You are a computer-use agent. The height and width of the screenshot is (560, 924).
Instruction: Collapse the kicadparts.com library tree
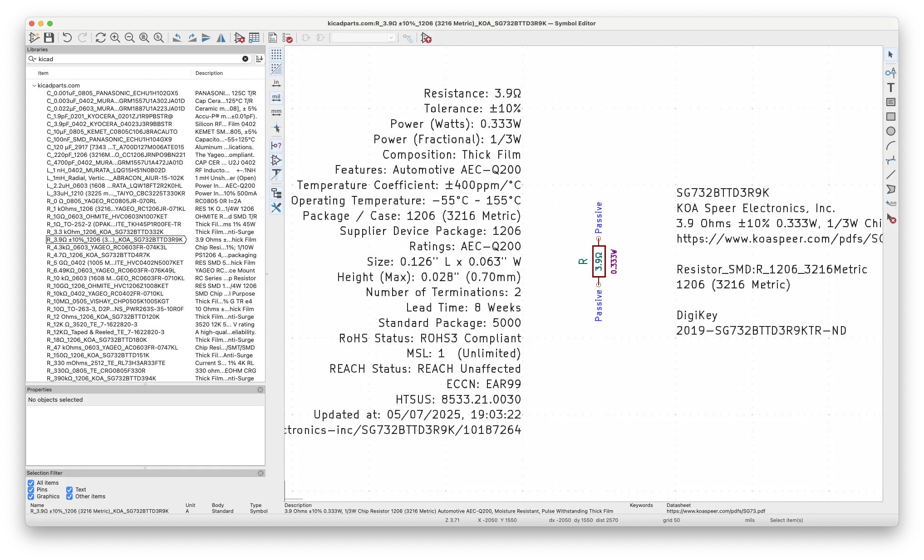pyautogui.click(x=34, y=85)
